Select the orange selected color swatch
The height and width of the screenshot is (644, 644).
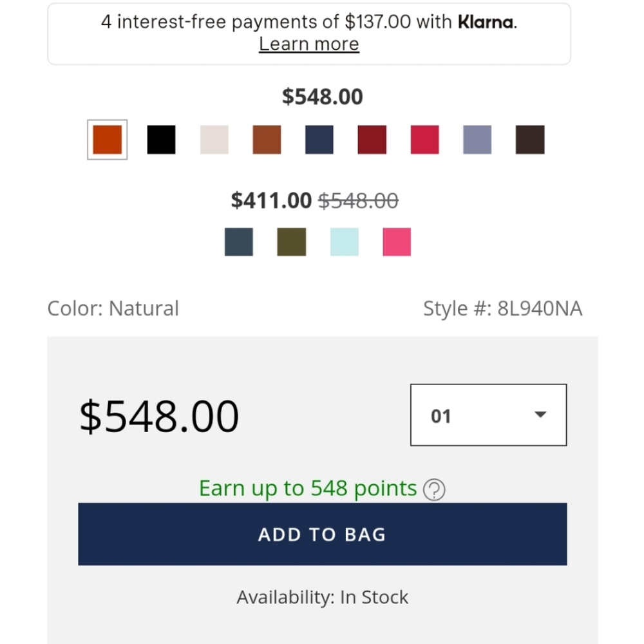pyautogui.click(x=107, y=140)
